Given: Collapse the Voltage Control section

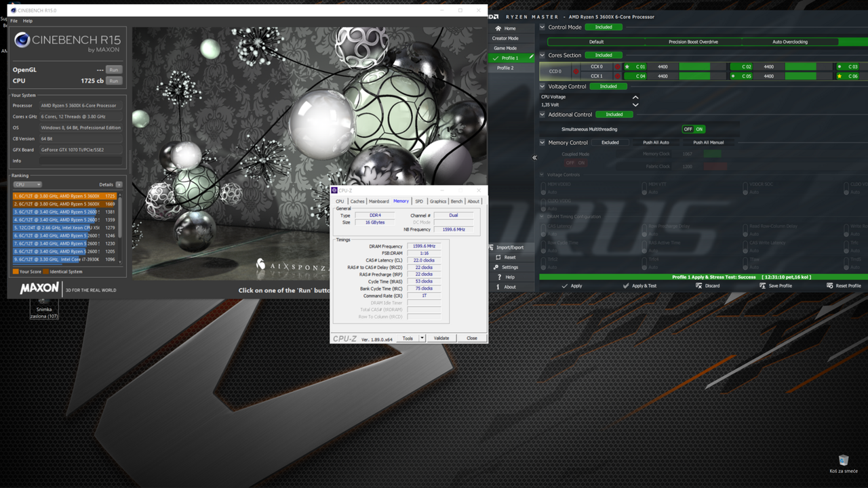Looking at the screenshot, I should pyautogui.click(x=542, y=86).
